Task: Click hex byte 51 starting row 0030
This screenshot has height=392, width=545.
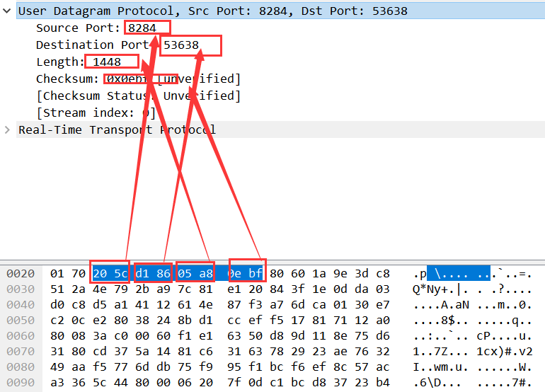Action: pyautogui.click(x=57, y=289)
